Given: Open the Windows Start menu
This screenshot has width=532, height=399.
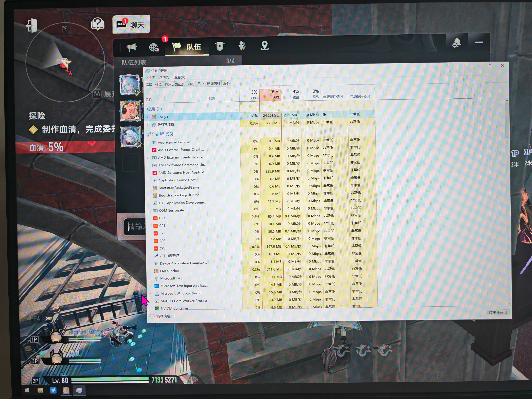Looking at the screenshot, I should pos(27,390).
